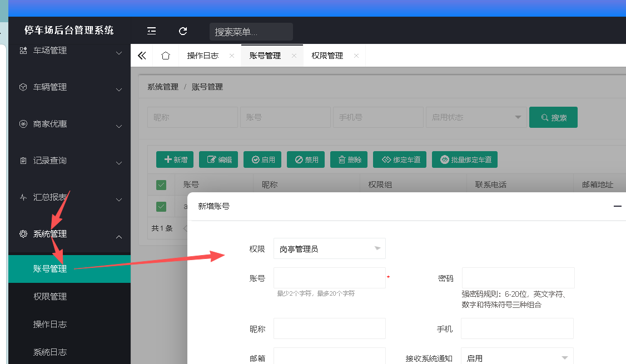The width and height of the screenshot is (626, 364).
Task: Click the home icon tab
Action: click(x=166, y=56)
